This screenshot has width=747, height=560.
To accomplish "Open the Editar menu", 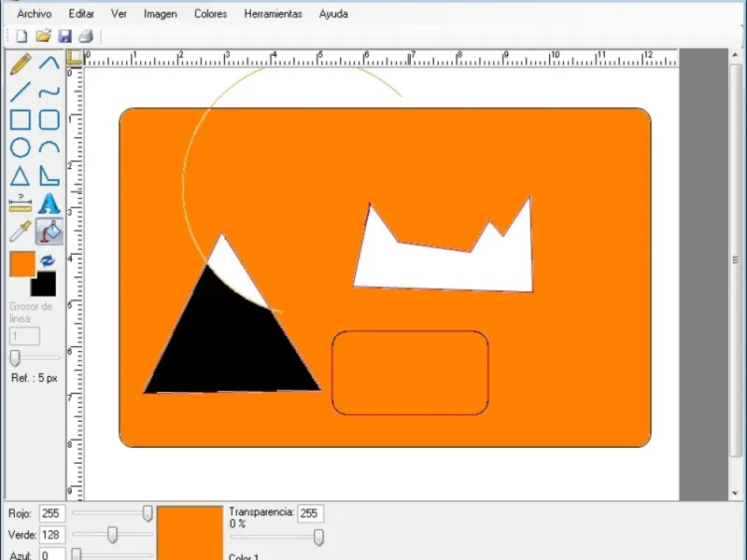I will click(81, 14).
